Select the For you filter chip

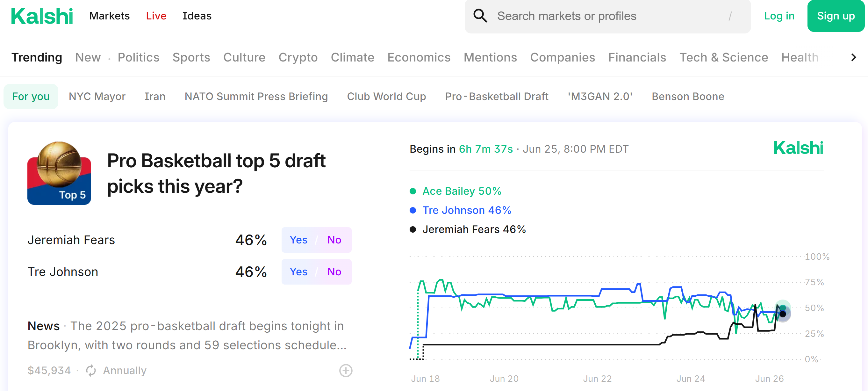click(x=31, y=97)
